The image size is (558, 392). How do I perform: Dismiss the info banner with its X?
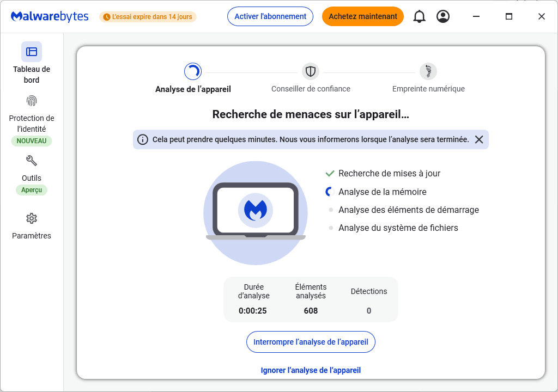pos(479,139)
